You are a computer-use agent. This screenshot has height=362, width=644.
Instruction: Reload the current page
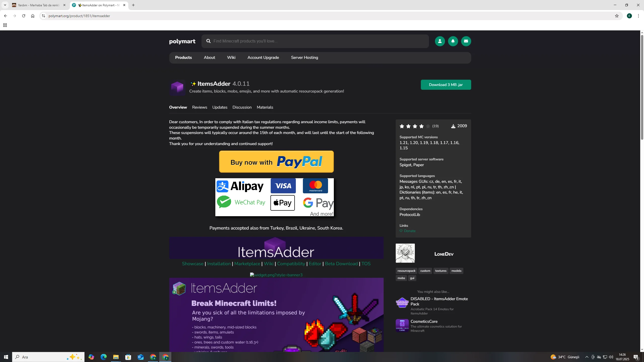pyautogui.click(x=24, y=16)
